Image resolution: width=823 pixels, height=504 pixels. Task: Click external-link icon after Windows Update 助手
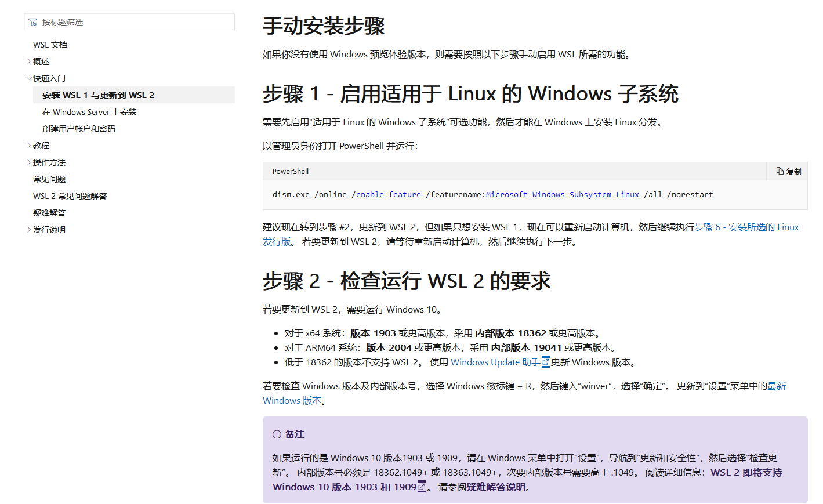545,362
